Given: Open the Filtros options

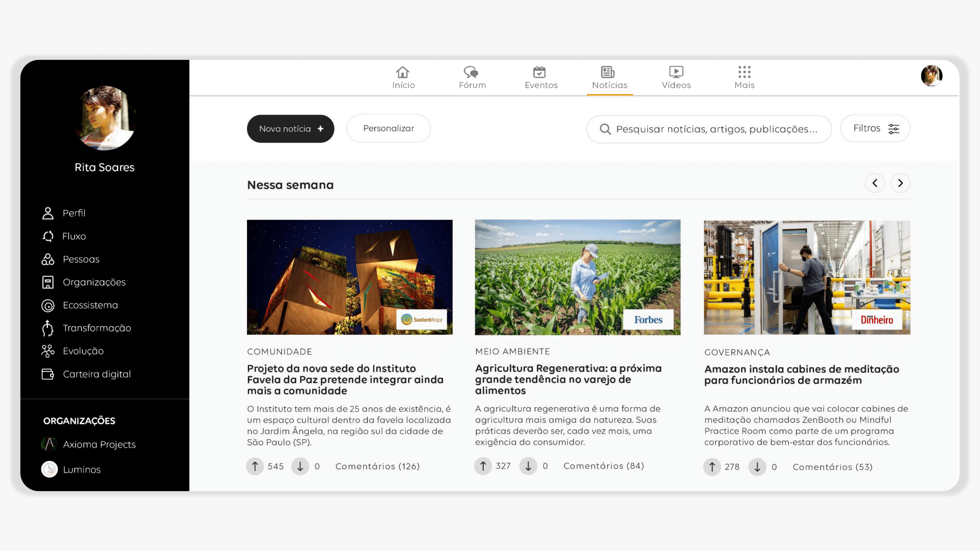Looking at the screenshot, I should coord(875,129).
